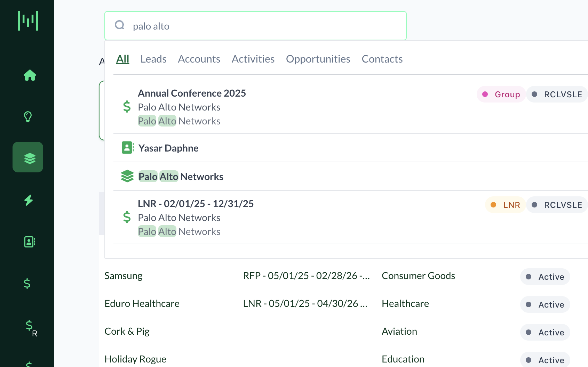Screen dimensions: 588x367
Task: Filter results by Activities tab
Action: tap(253, 59)
